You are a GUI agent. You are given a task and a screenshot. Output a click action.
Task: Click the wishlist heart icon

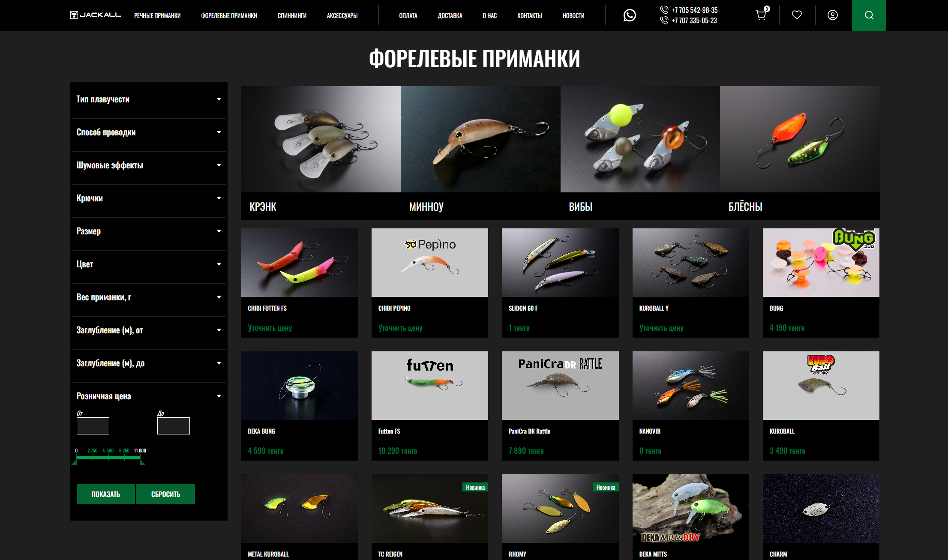click(797, 15)
